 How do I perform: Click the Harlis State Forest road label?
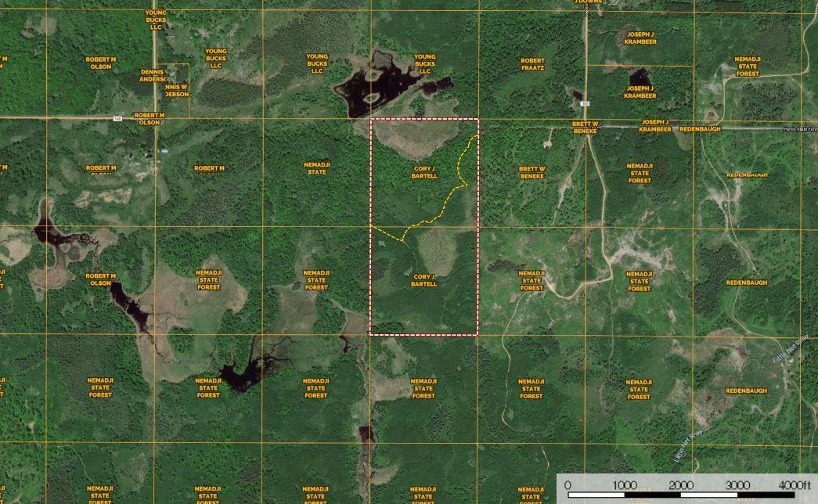[x=800, y=129]
